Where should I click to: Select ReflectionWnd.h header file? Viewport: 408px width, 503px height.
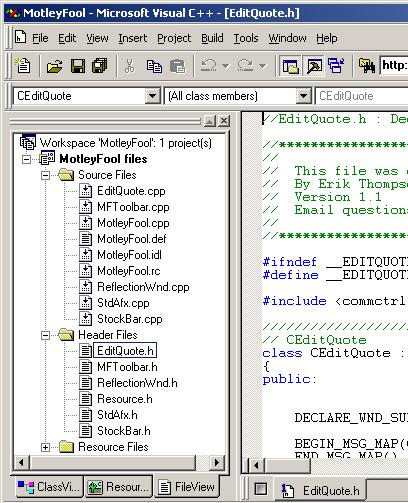(x=137, y=383)
